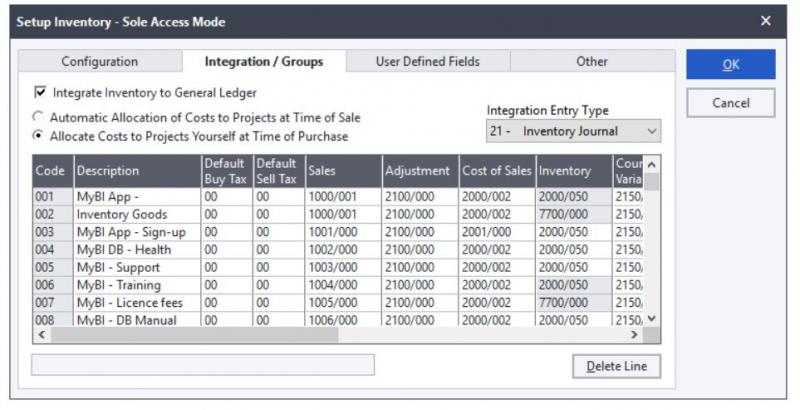Select Automatic Allocation of Costs radio button
This screenshot has width=800, height=410.
click(39, 118)
